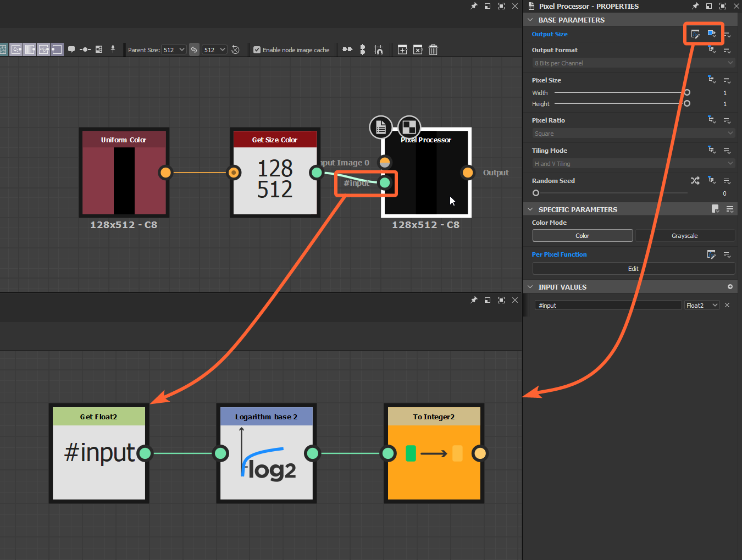The image size is (742, 560).
Task: Open the Parent Size width dropdown
Action: tap(174, 49)
